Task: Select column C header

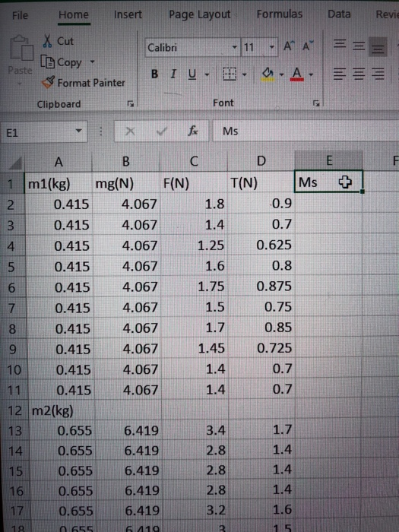Action: pos(193,161)
